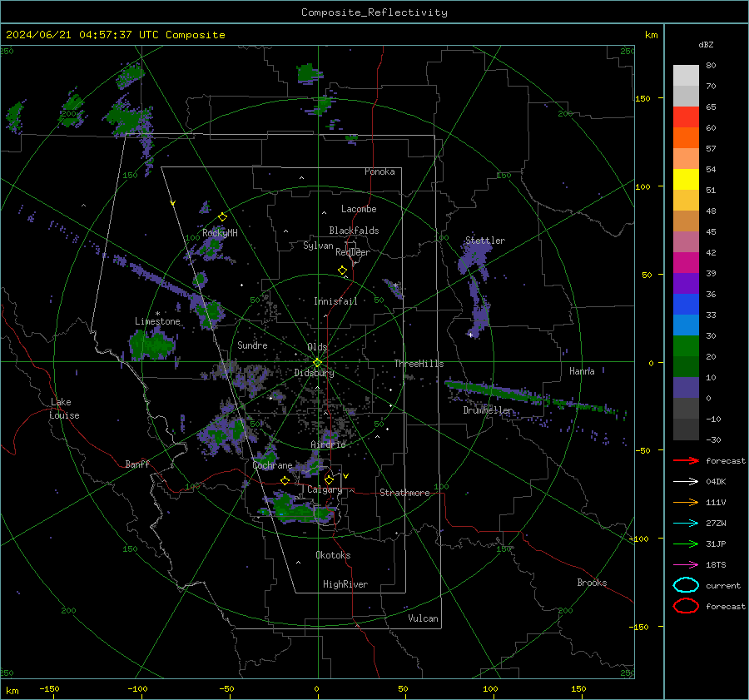Click the -150 value on the bottom km axis

click(50, 688)
